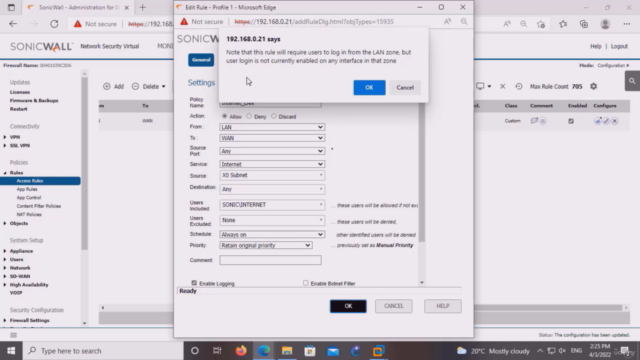Open File Explorer from the taskbar
The image size is (640, 360).
(x=287, y=351)
